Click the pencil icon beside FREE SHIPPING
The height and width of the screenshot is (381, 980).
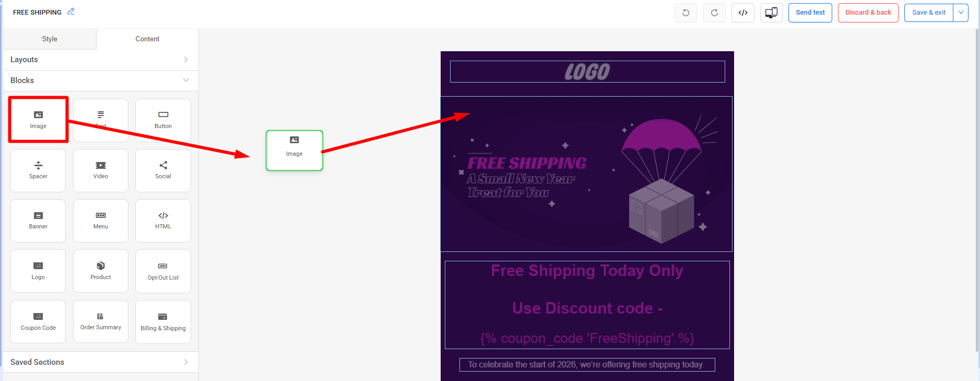coord(71,11)
